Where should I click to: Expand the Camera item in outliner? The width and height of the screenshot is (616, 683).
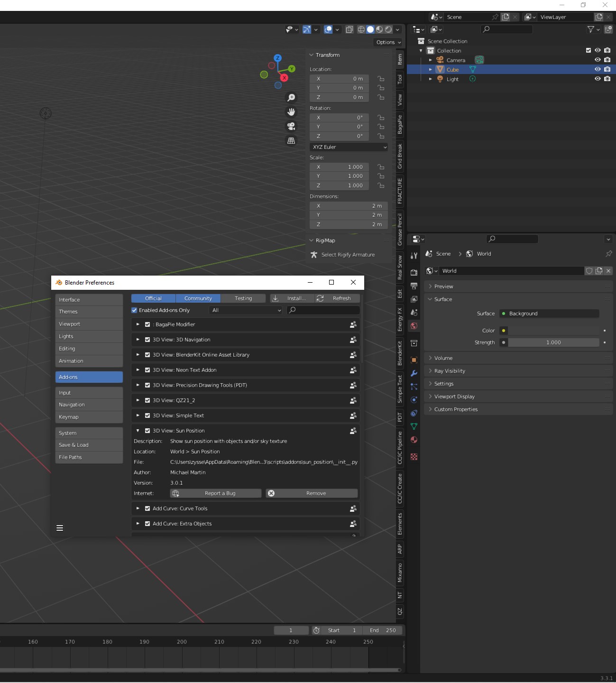click(431, 60)
